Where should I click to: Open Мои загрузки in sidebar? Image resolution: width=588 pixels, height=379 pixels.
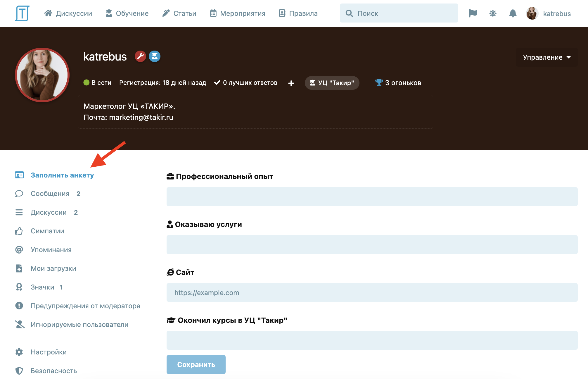[x=53, y=268]
